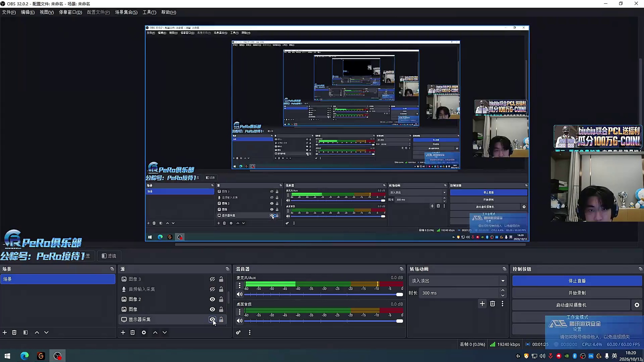Viewport: 644px width, 362px height.
Task: Click 启动虚拟摄像机 button
Action: pos(571,305)
